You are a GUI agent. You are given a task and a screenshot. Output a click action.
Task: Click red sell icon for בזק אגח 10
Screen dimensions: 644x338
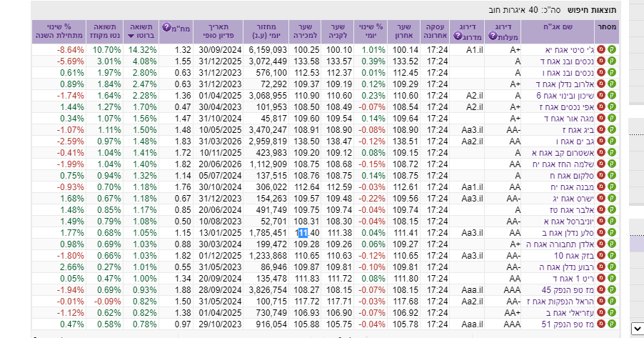pos(601,255)
